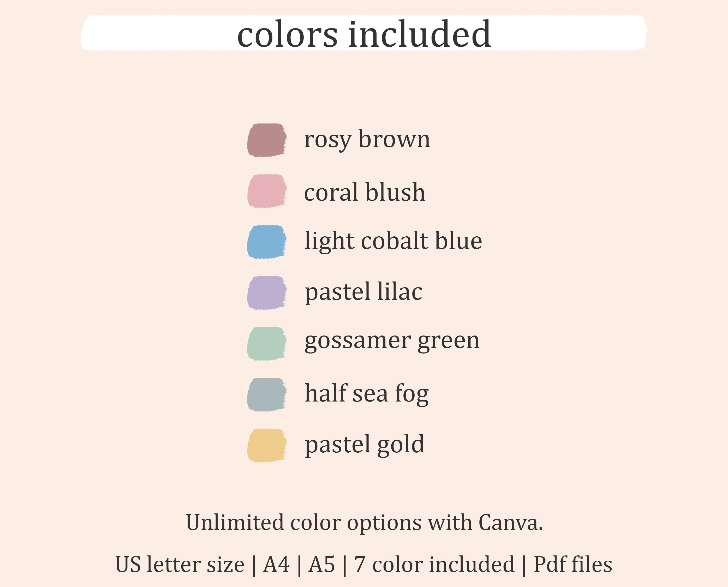Click the 'light cobalt blue' label
Viewport: 728px width, 587px height.
tap(393, 241)
